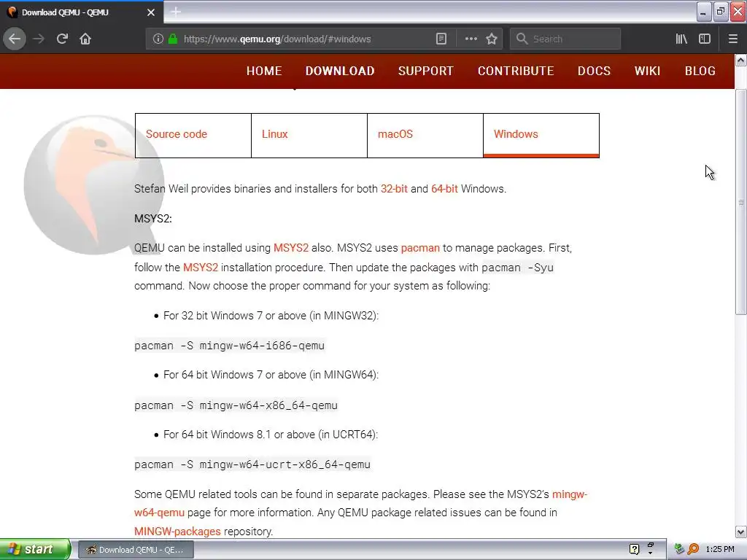Click the green secure connection padlock

(x=172, y=39)
